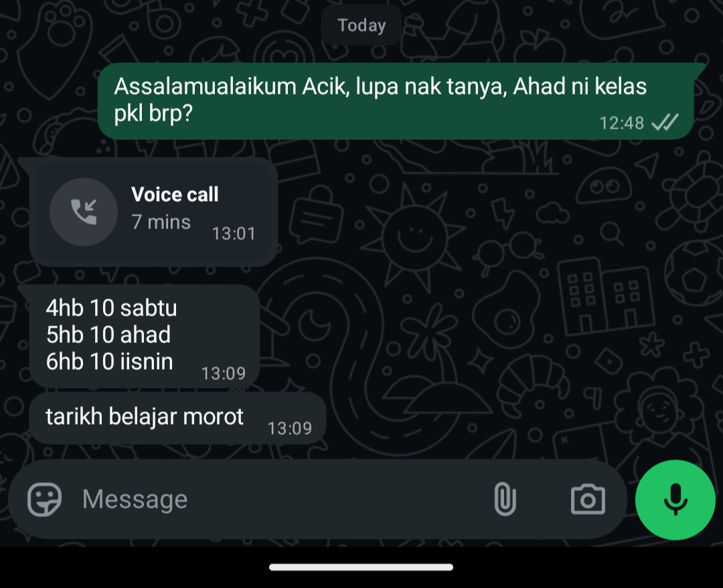This screenshot has height=588, width=723.
Task: Tap the home gesture bar
Action: [361, 567]
